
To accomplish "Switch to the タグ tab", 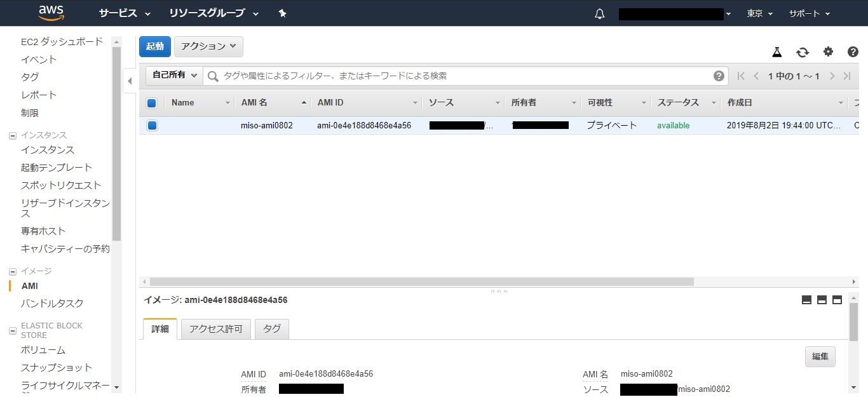I will (x=272, y=329).
